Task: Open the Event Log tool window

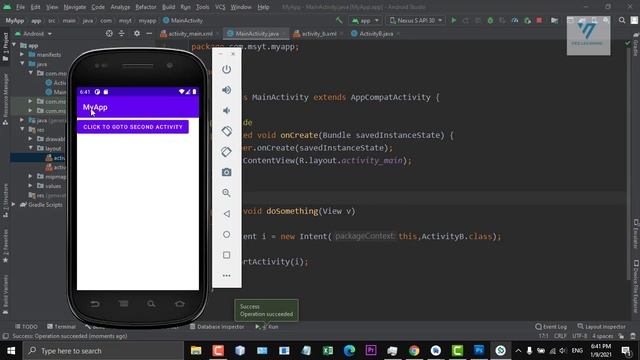Action: 551,327
